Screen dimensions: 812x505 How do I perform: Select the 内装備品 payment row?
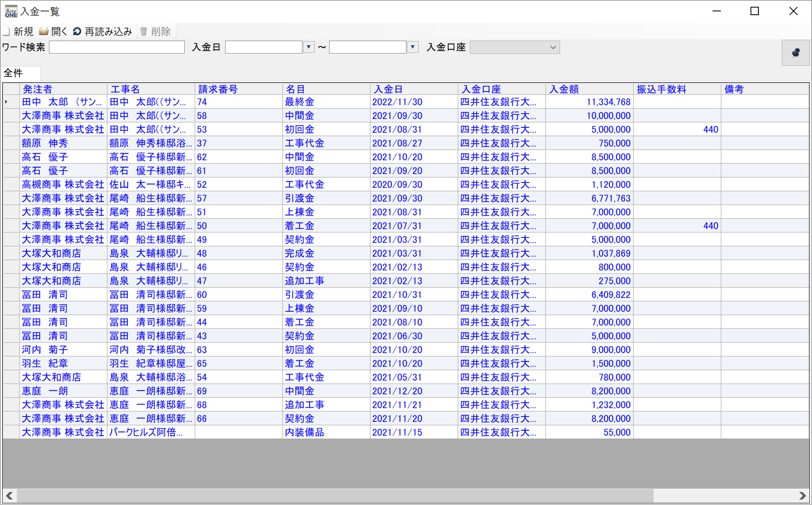(x=304, y=432)
